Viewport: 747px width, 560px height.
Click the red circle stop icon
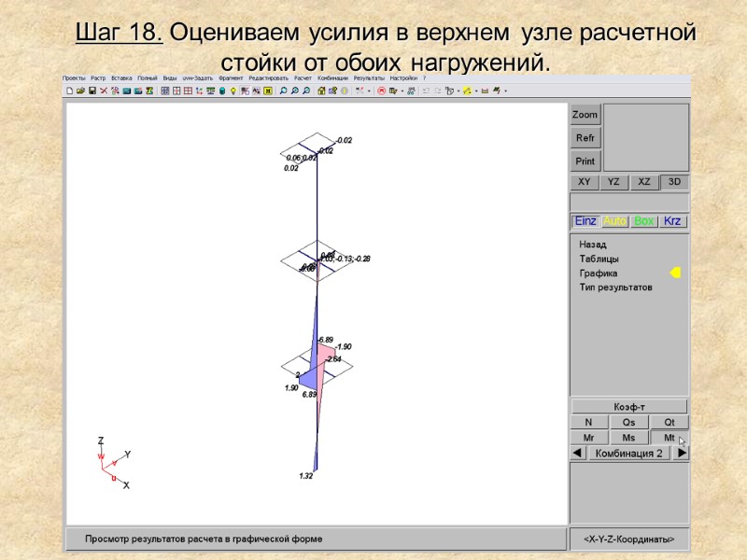tap(381, 91)
